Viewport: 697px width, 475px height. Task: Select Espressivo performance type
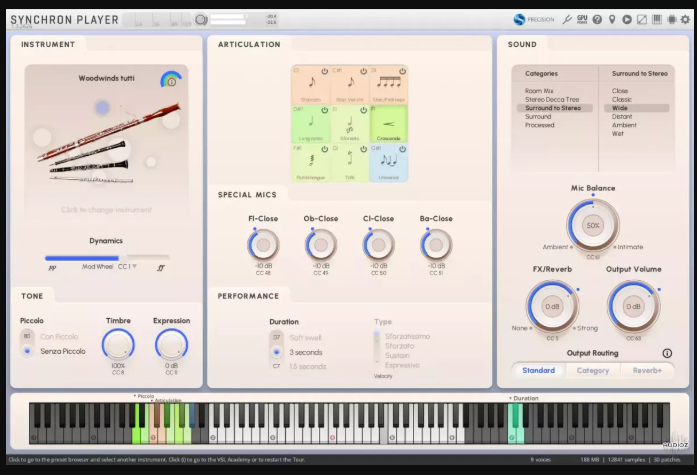pos(402,365)
